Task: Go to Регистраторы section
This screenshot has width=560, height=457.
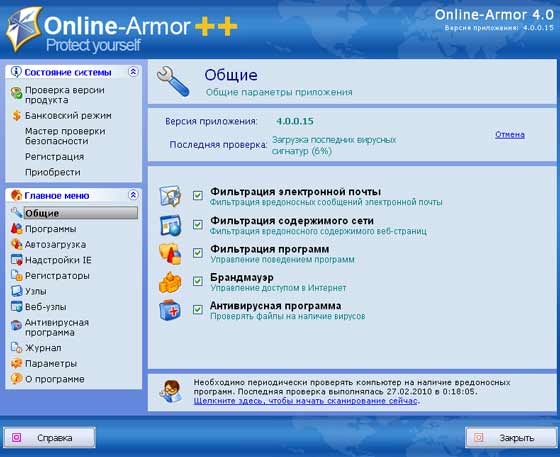Action: 57,276
